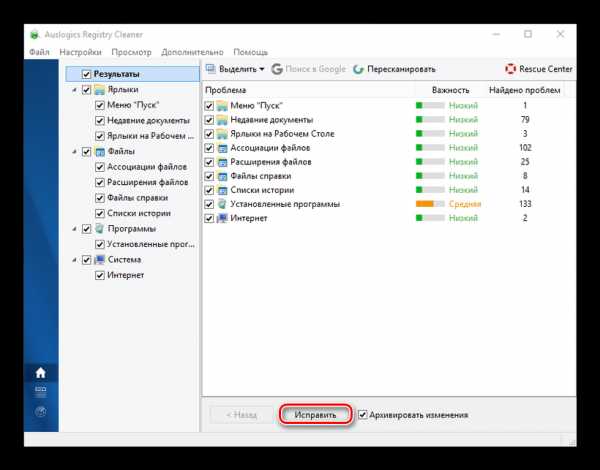Click the Ярлыки folder icon in the tree
The height and width of the screenshot is (470, 600).
pyautogui.click(x=100, y=90)
